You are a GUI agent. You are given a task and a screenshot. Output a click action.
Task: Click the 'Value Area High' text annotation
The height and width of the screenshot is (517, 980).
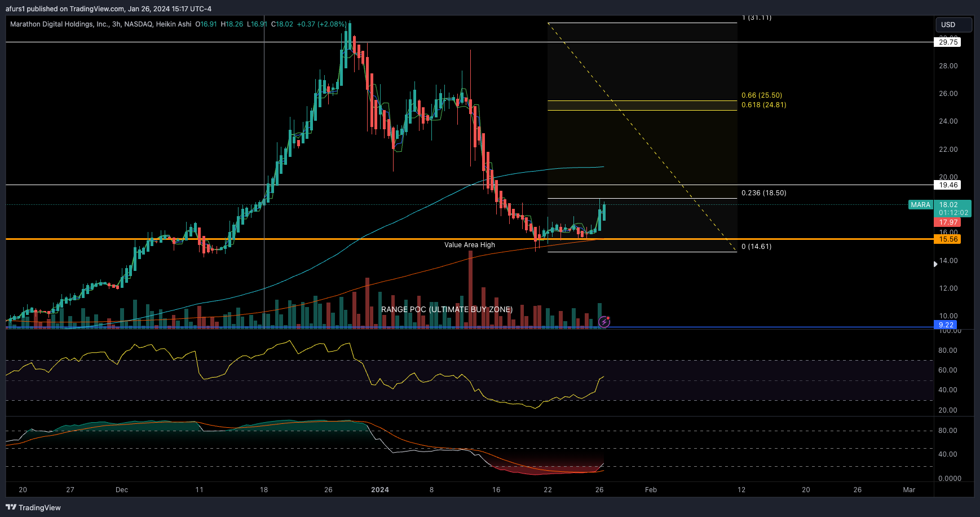470,245
